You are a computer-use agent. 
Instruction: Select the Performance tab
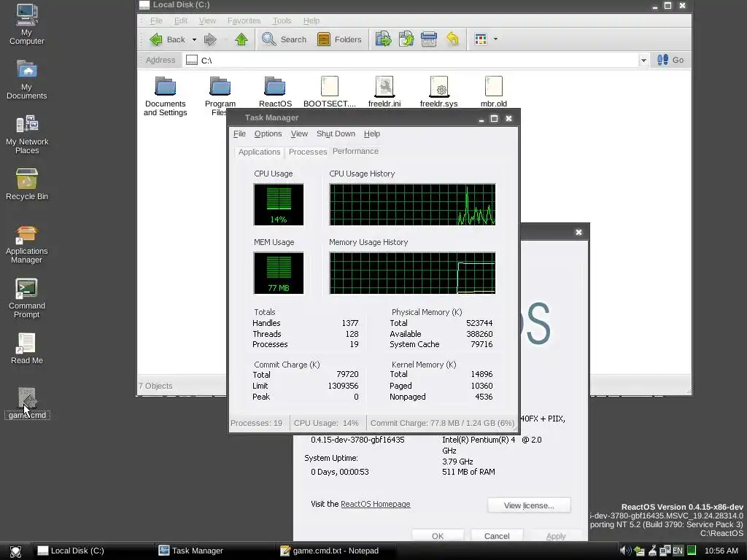point(355,151)
